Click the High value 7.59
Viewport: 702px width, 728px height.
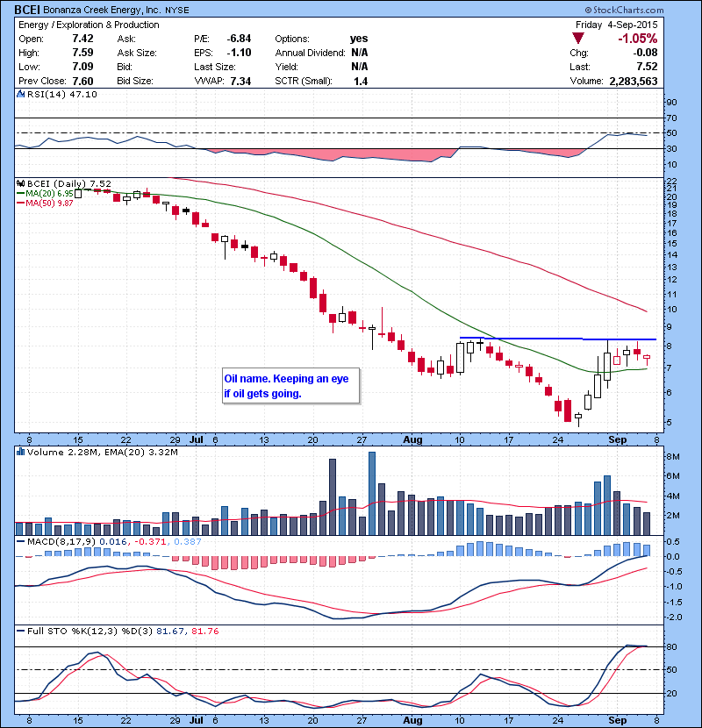point(82,53)
